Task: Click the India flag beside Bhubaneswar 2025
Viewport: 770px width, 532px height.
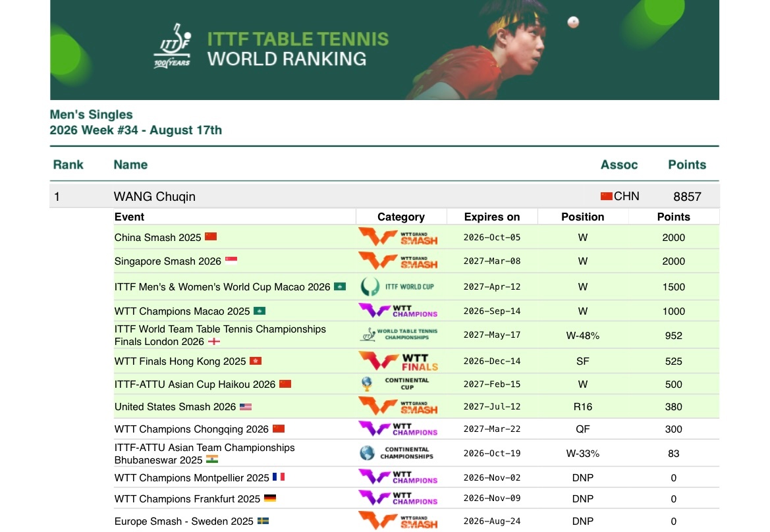Action: point(211,460)
